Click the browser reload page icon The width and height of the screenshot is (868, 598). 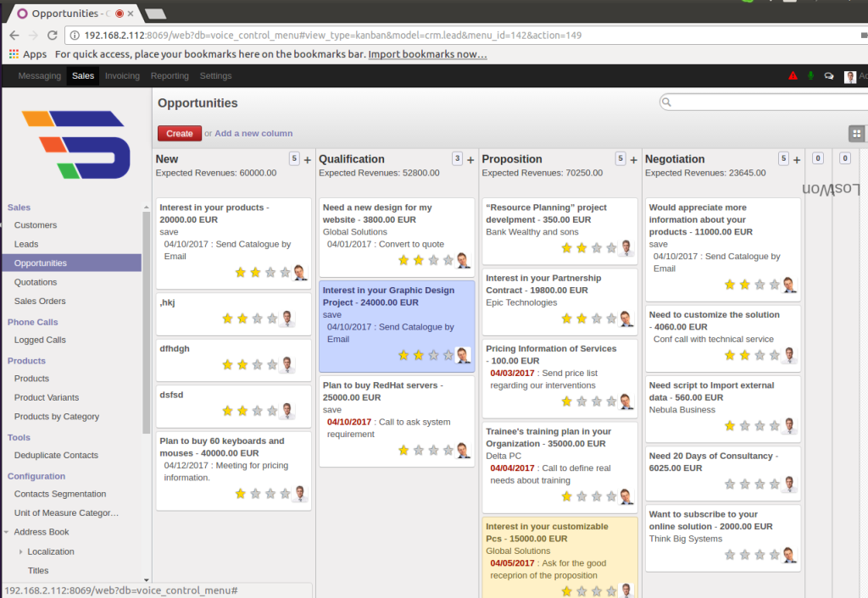coord(53,36)
